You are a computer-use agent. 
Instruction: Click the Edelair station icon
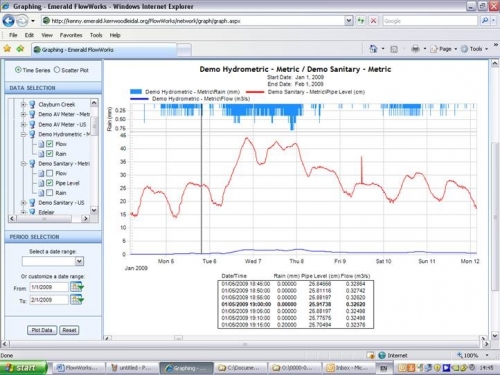32,212
